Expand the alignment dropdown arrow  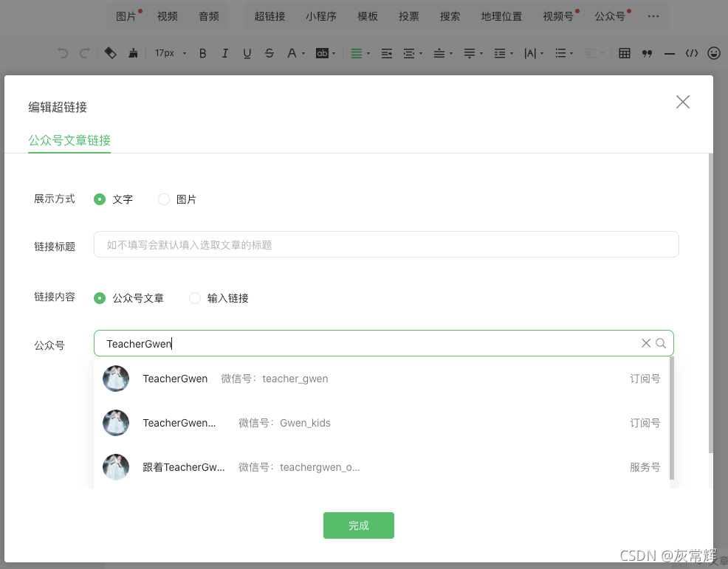point(368,54)
